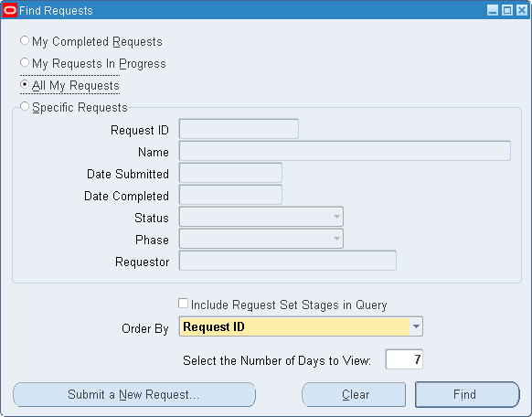Close the Find Requests window
This screenshot has height=417, width=532.
(x=521, y=10)
